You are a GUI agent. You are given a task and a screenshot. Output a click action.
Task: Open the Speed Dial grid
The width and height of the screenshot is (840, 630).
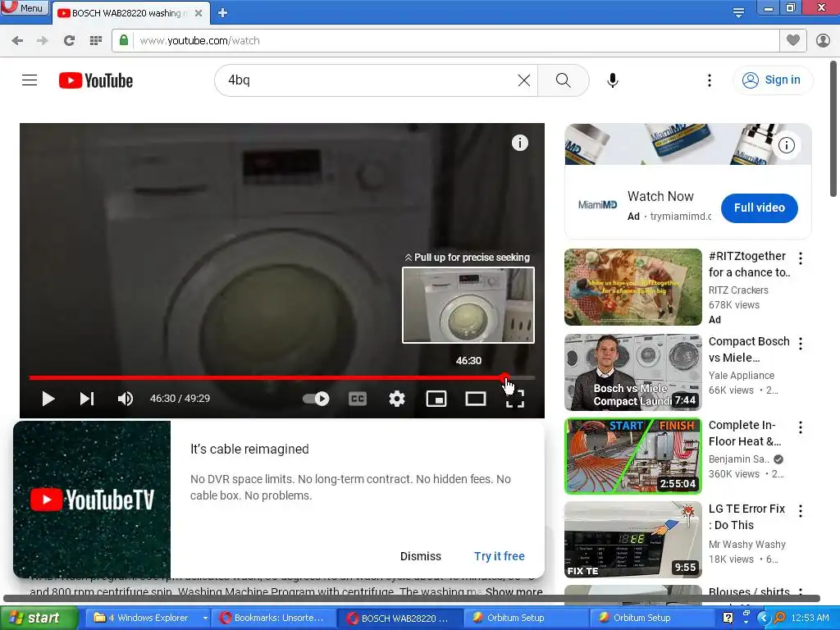pos(96,41)
